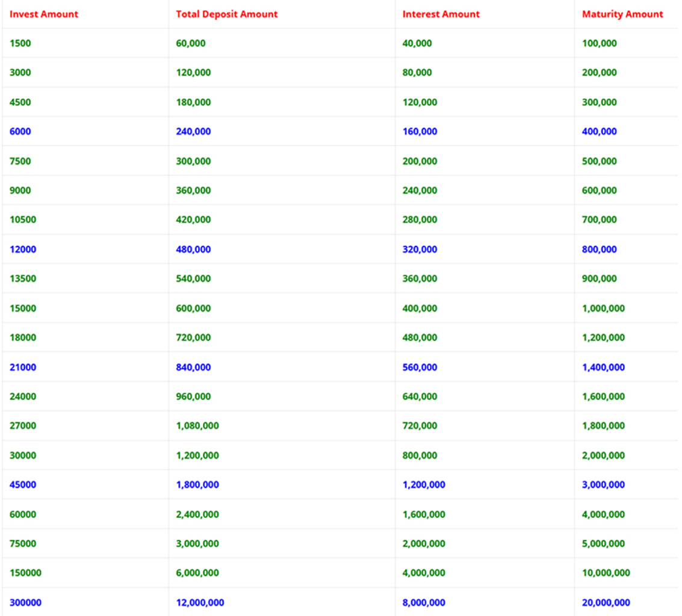The height and width of the screenshot is (616, 682).
Task: Click interest 360,000 in the 13500 row
Action: click(x=420, y=278)
